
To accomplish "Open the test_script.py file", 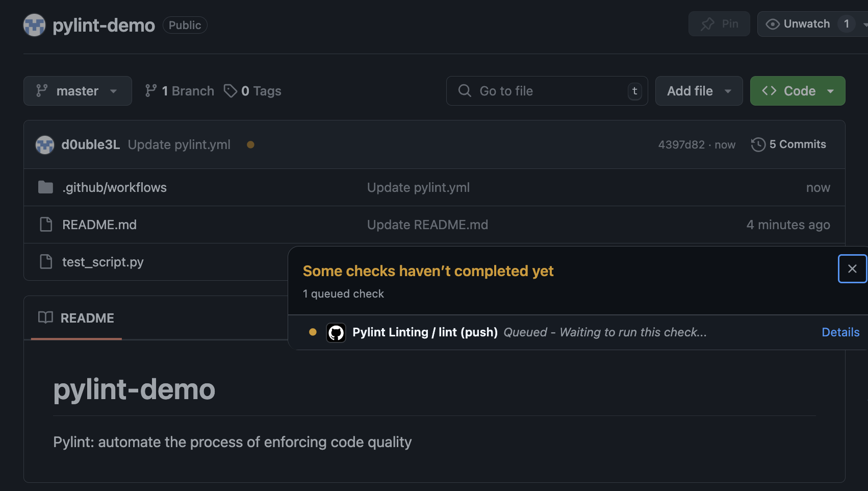I will coord(103,262).
